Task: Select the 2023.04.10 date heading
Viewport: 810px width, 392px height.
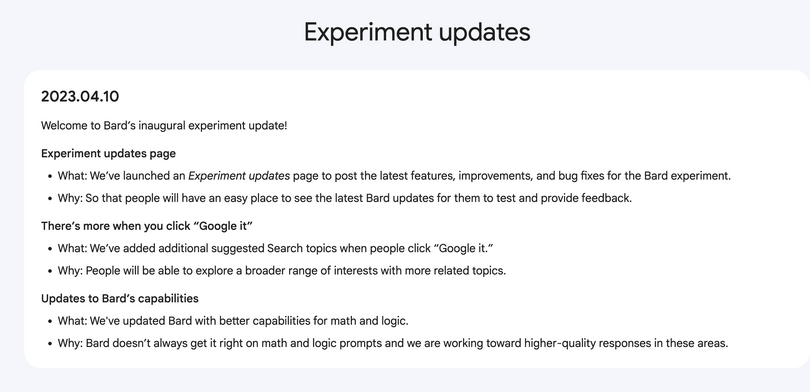Action: (x=80, y=97)
